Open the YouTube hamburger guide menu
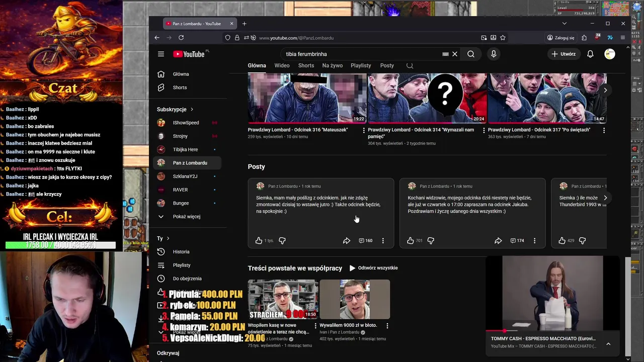Image resolution: width=644 pixels, height=362 pixels. click(161, 54)
